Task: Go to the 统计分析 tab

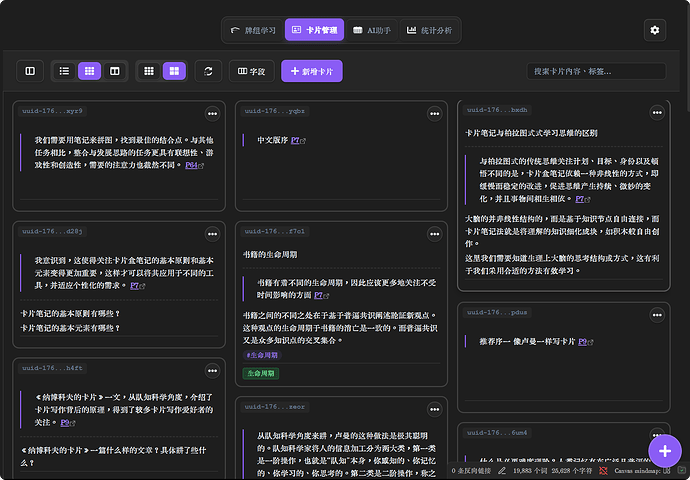Action: click(429, 31)
